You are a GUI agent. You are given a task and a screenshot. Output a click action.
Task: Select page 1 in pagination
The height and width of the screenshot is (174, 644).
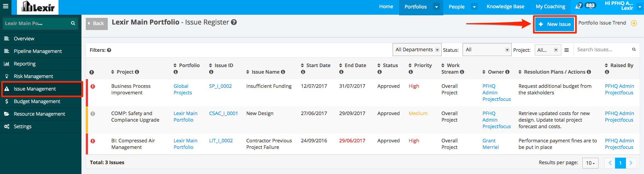coord(620,163)
